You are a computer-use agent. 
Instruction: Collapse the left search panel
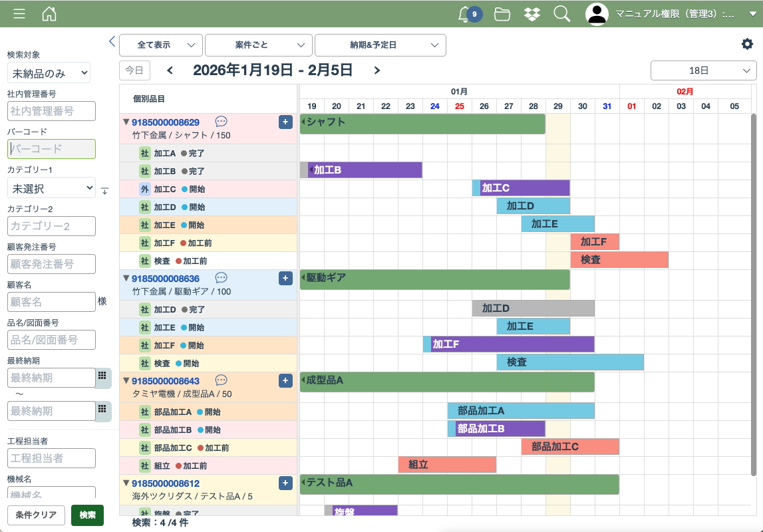(x=112, y=41)
